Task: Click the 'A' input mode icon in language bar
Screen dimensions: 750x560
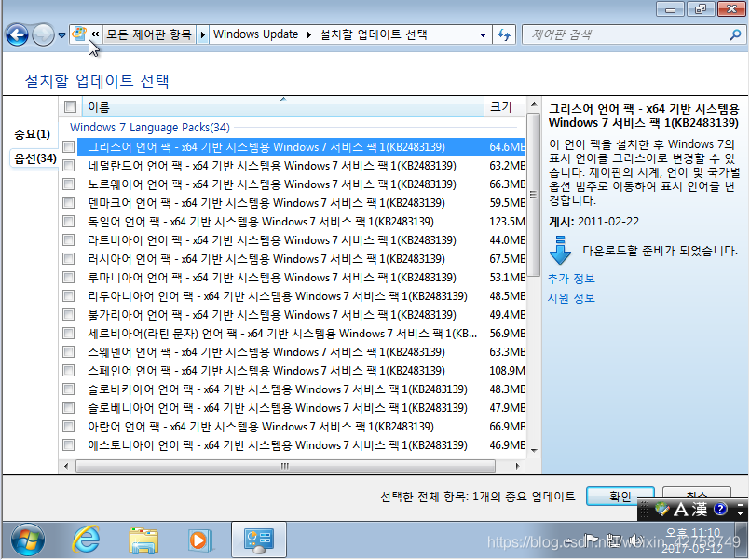Action: click(x=681, y=510)
